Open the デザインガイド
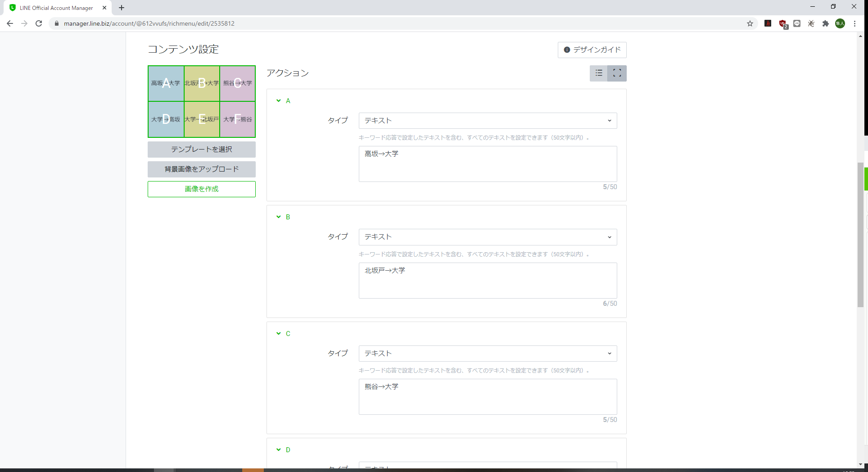This screenshot has height=472, width=868. click(592, 50)
